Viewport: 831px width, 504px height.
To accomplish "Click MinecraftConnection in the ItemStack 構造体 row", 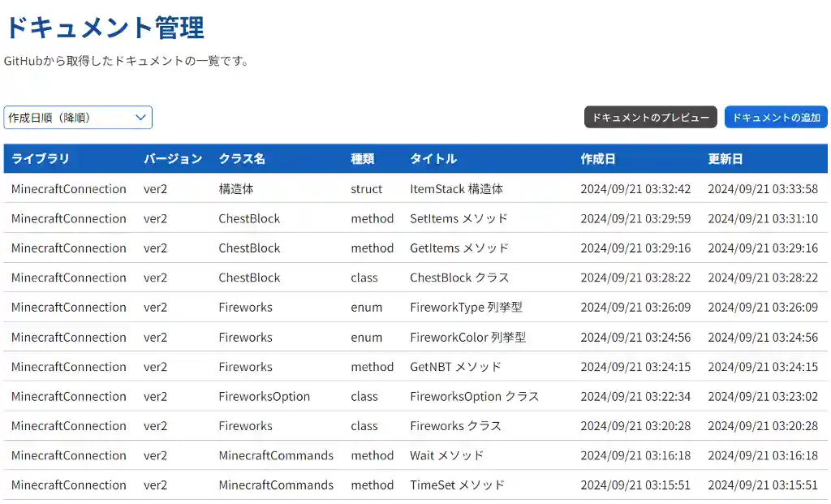I will pos(68,188).
